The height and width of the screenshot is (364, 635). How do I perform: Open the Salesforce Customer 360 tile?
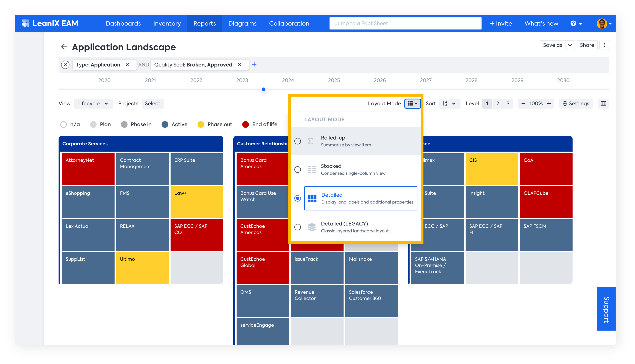(371, 301)
